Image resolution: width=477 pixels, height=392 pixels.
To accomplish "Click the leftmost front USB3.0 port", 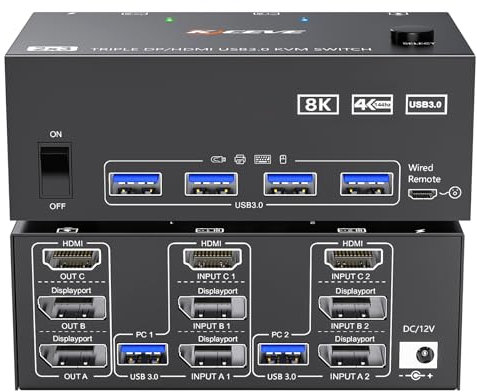I will (135, 184).
